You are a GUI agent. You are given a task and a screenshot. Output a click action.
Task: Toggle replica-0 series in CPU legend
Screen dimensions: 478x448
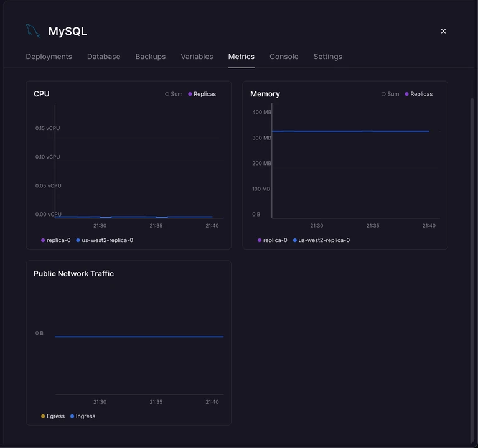(56, 240)
